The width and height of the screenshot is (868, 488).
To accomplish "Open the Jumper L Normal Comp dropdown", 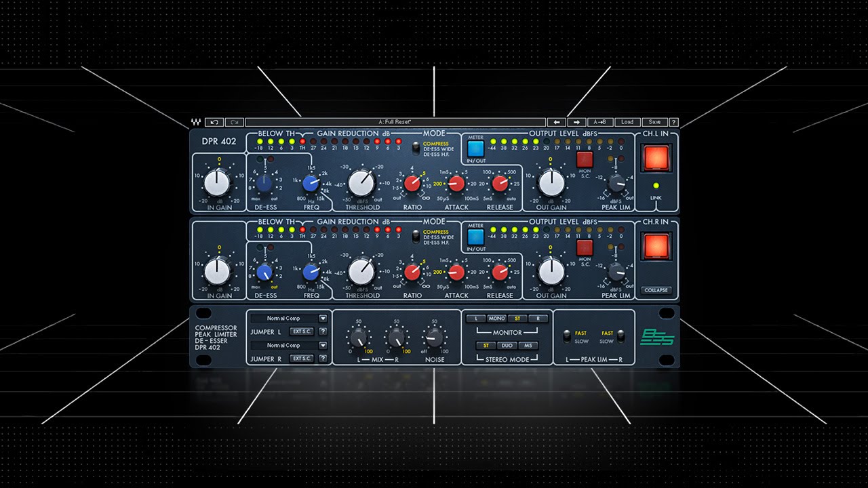I will (288, 318).
